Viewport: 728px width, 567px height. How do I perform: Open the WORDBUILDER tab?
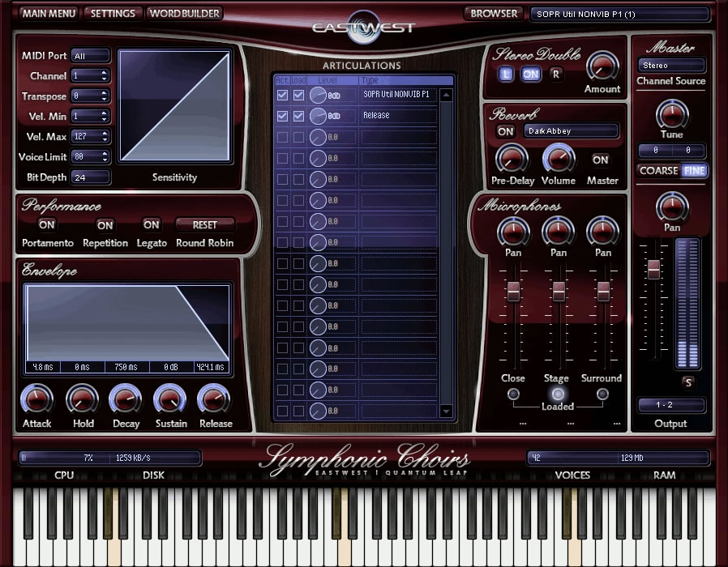click(x=184, y=14)
